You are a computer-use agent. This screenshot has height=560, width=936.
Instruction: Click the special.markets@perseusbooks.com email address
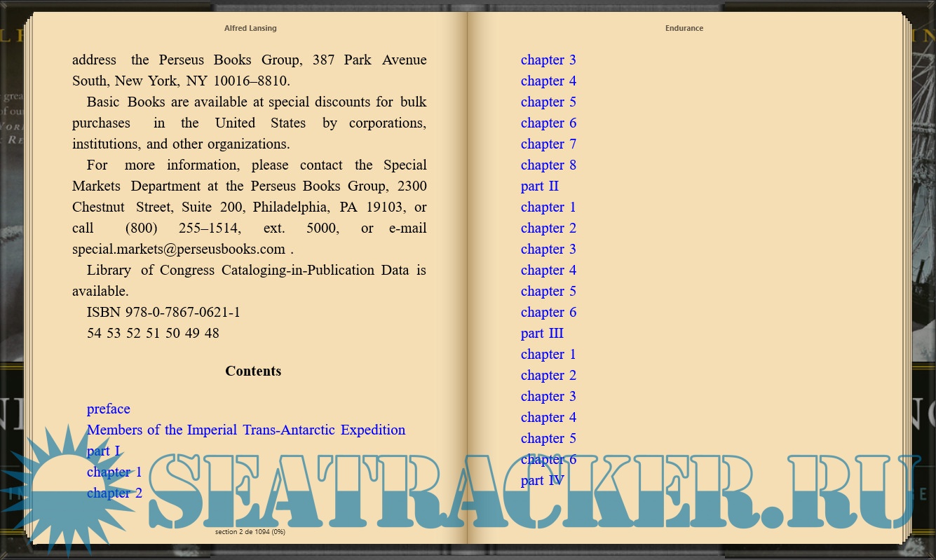click(x=179, y=249)
